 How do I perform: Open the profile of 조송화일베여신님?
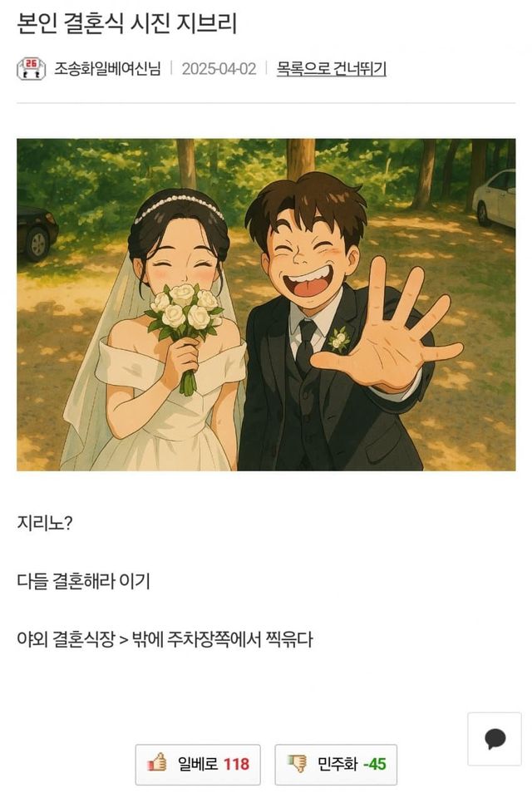pyautogui.click(x=108, y=68)
